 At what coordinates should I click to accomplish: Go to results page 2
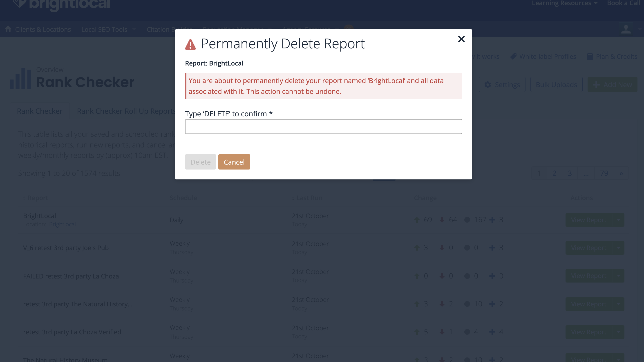(554, 173)
